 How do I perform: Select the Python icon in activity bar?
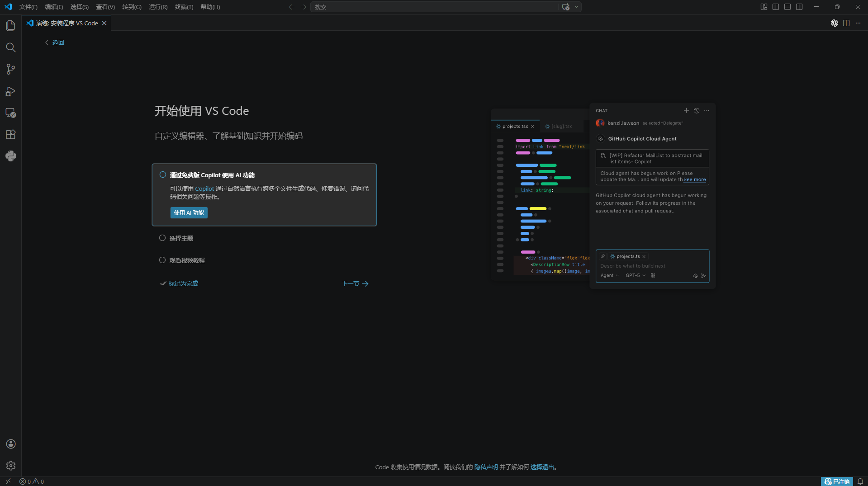[x=10, y=156]
